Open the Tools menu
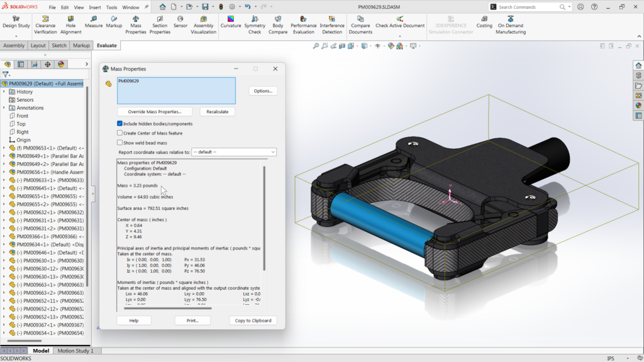Viewport: 644px width, 362px height. (112, 7)
